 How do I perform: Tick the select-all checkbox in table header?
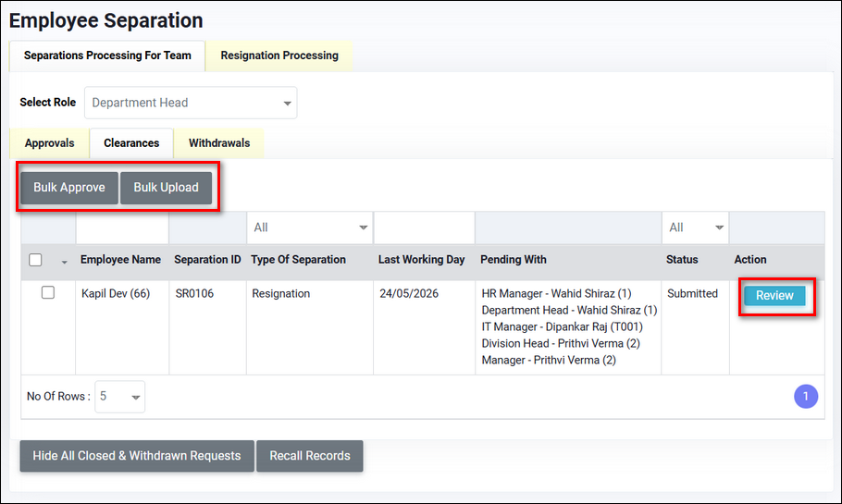click(36, 260)
